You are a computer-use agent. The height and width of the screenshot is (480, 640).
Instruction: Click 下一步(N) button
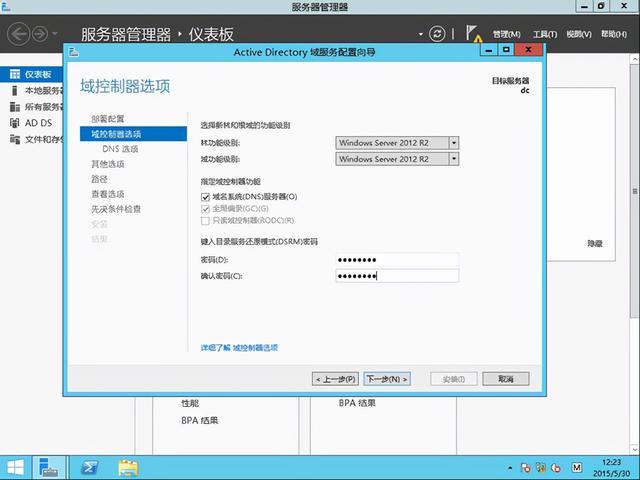387,379
